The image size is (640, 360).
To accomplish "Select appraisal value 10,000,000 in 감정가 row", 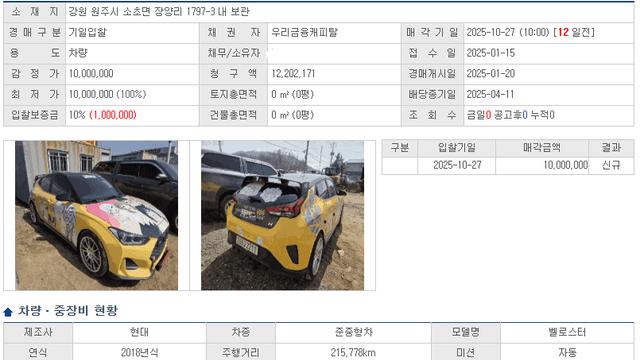I will coord(91,74).
